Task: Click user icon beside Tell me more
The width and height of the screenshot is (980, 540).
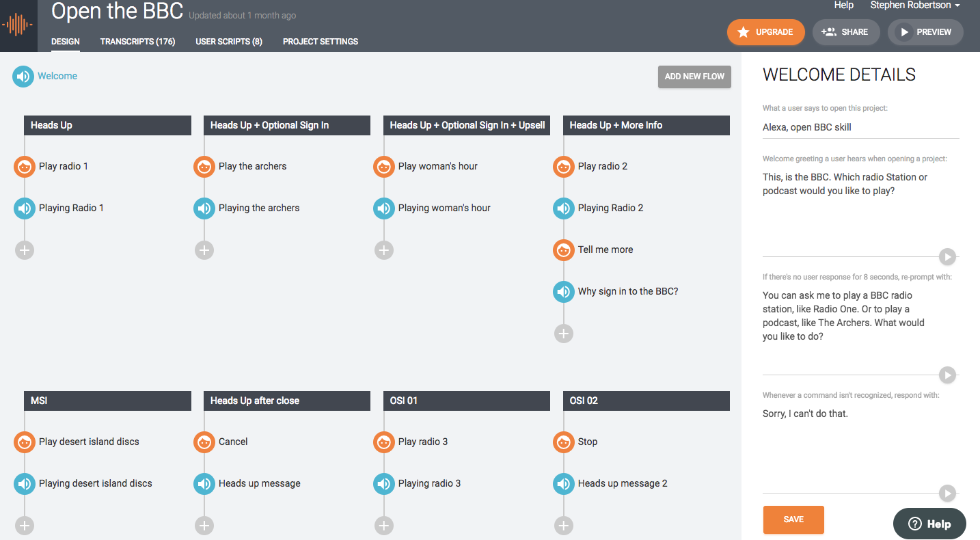Action: point(564,249)
